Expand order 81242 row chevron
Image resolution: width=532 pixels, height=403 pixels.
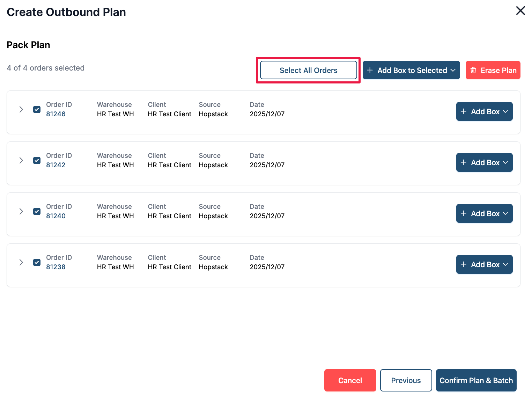[21, 161]
